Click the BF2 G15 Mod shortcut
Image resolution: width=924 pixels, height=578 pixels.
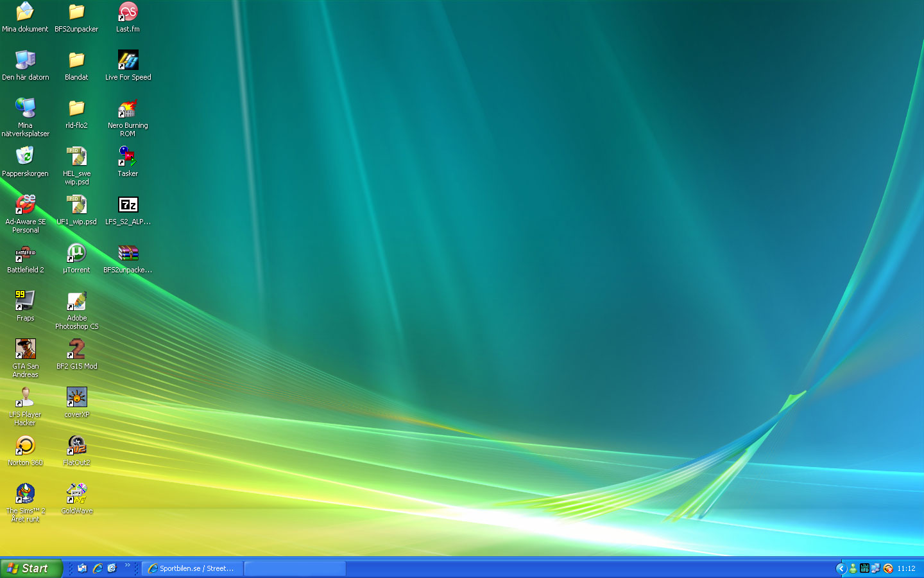coord(76,355)
